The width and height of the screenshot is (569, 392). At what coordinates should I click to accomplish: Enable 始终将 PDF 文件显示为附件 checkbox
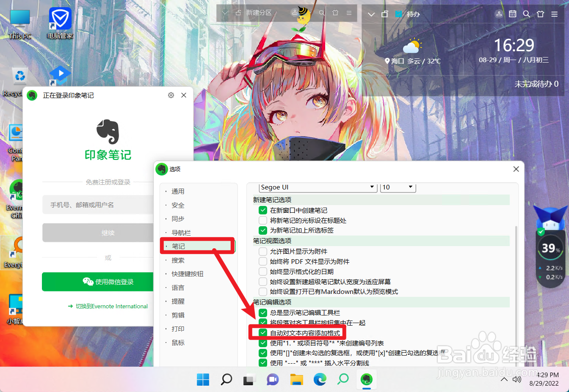(263, 261)
